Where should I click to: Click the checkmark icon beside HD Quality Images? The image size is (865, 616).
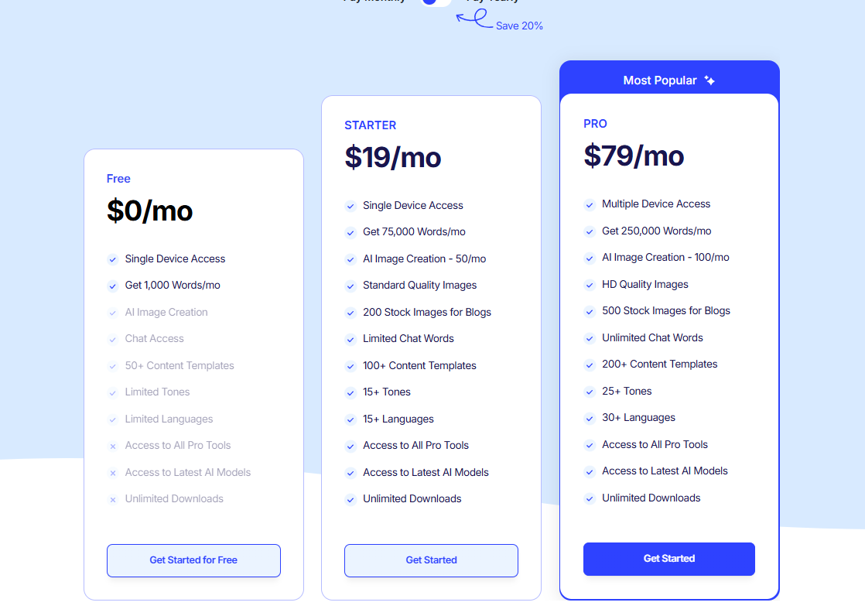[590, 285]
